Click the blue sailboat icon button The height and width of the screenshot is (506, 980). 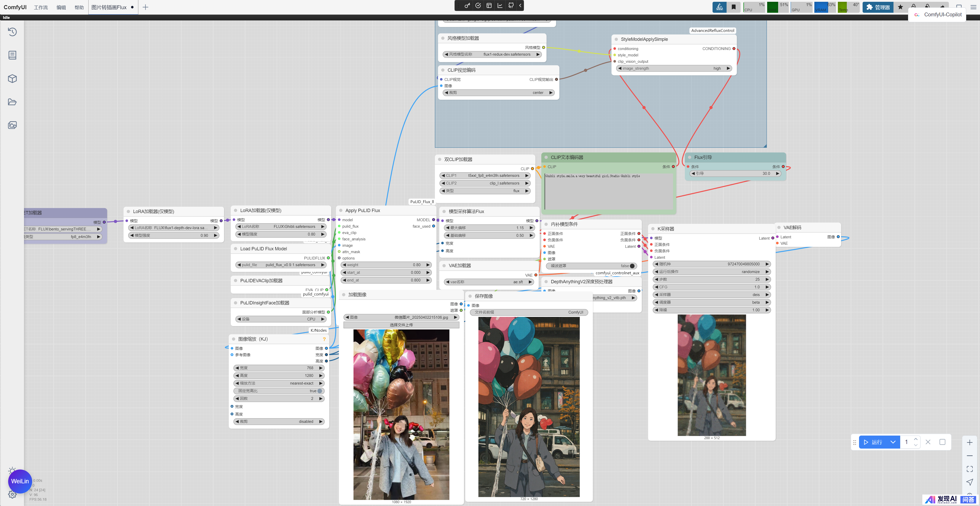click(719, 7)
